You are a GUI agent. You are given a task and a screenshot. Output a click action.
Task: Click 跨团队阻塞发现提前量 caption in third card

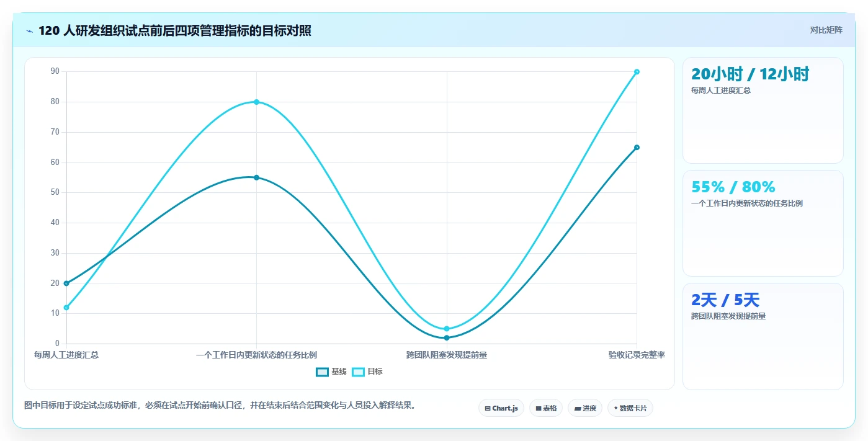pyautogui.click(x=728, y=316)
